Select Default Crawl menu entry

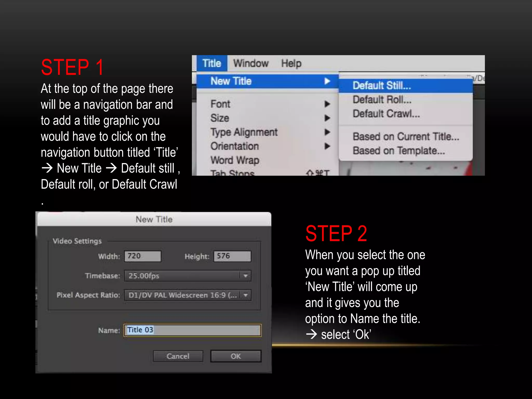386,114
